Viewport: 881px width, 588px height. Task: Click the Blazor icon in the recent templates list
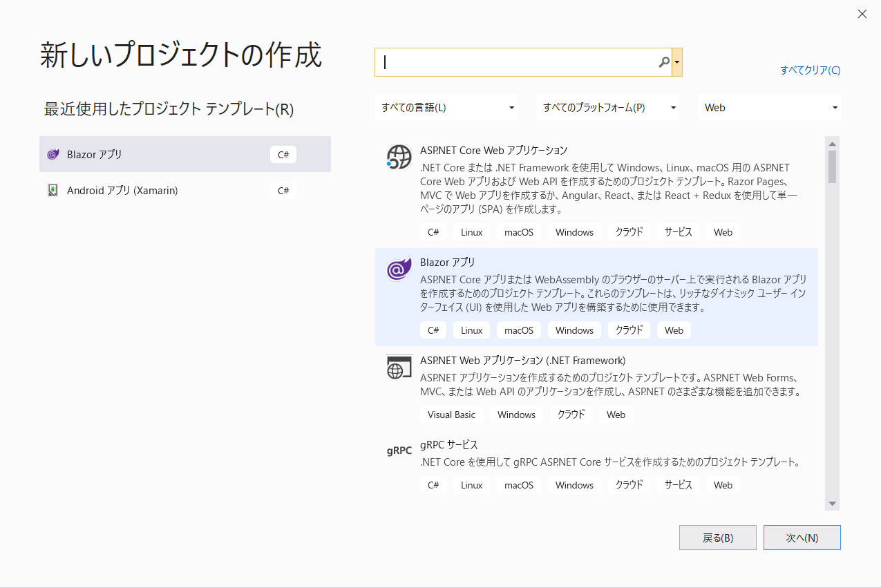[53, 154]
